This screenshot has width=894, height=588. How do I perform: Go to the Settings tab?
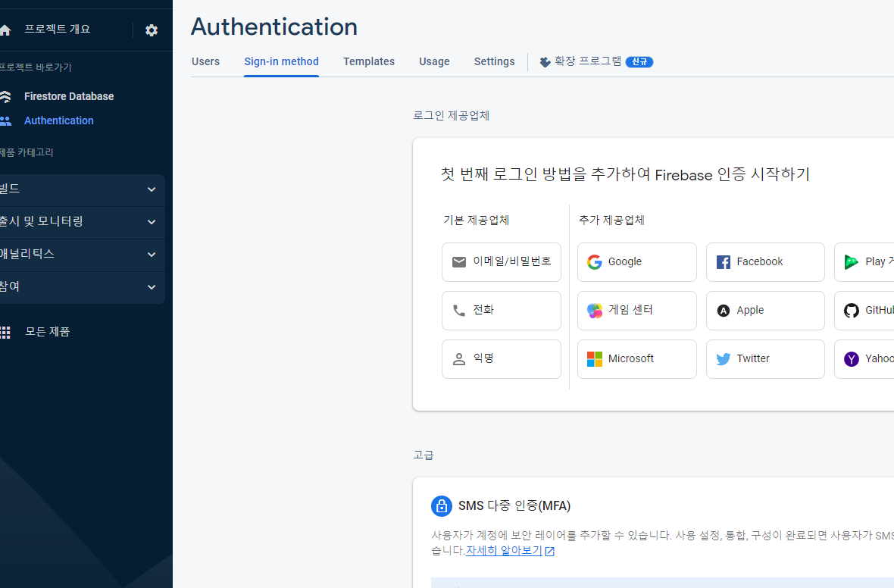click(494, 61)
